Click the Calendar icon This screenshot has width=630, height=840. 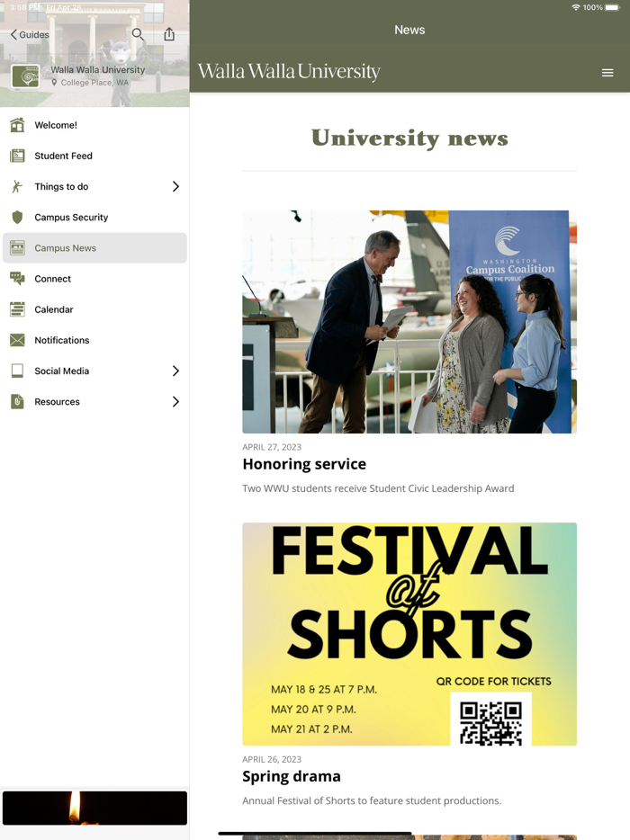coord(17,309)
